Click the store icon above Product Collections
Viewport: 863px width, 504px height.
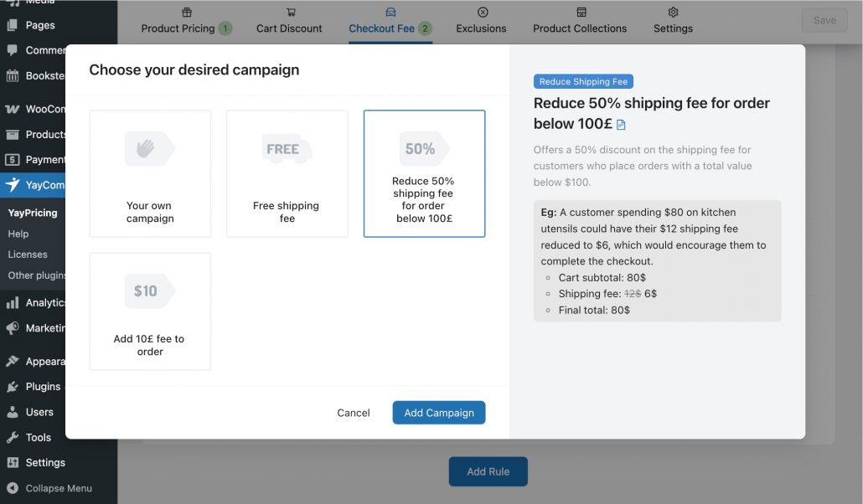coord(581,12)
